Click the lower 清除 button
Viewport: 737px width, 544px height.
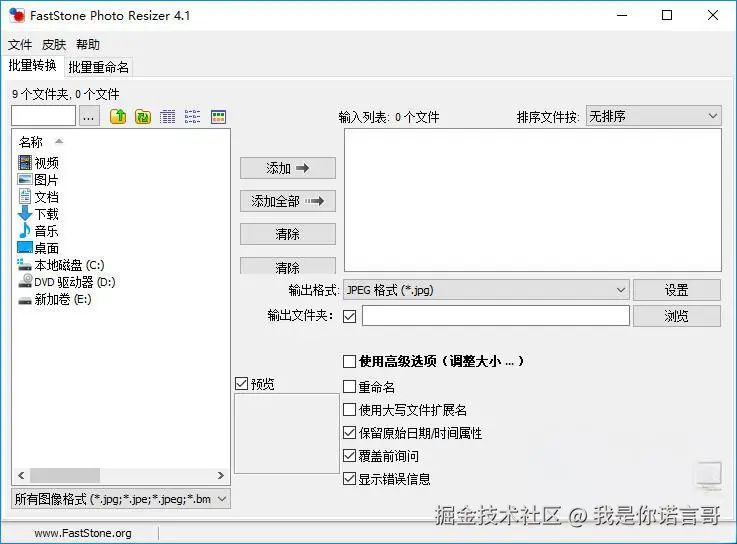pyautogui.click(x=288, y=266)
